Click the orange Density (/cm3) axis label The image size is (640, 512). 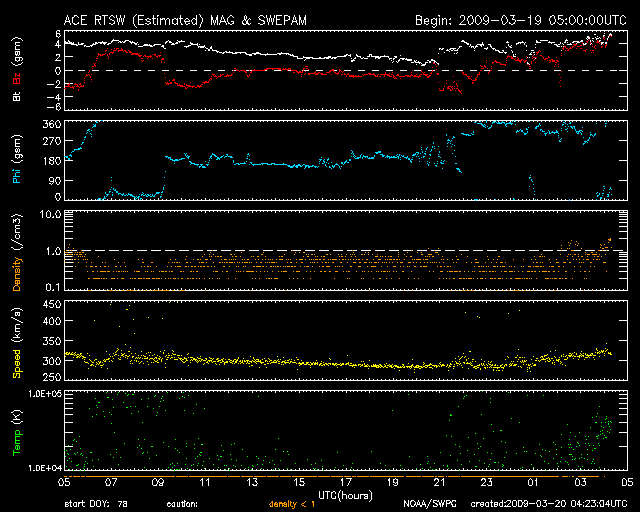pyautogui.click(x=15, y=251)
